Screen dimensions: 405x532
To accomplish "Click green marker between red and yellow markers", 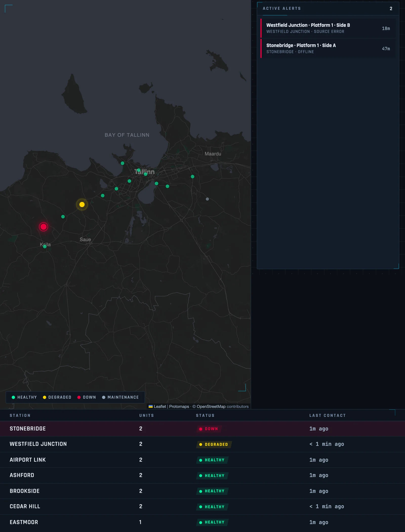I will 63,217.
